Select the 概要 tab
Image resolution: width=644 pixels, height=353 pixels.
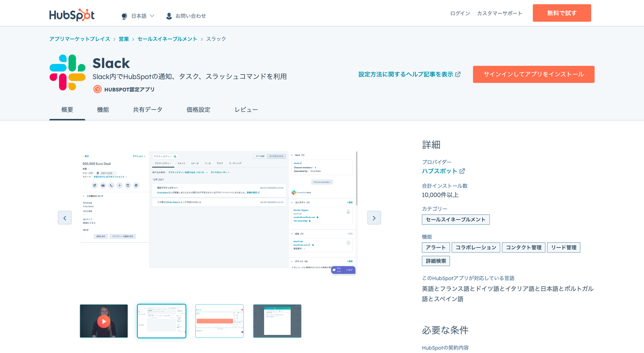pos(67,110)
